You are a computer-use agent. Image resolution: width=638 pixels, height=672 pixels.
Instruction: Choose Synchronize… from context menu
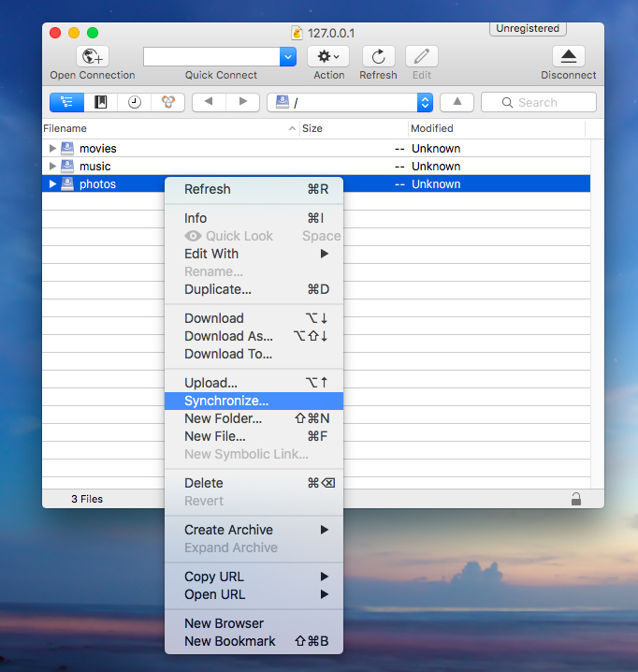coord(226,401)
